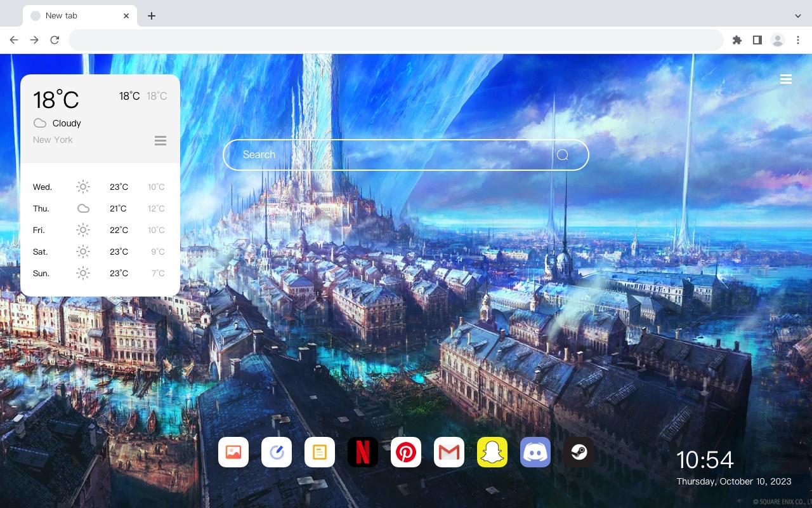The width and height of the screenshot is (812, 508).
Task: Go back with the browser back arrow
Action: pos(14,40)
